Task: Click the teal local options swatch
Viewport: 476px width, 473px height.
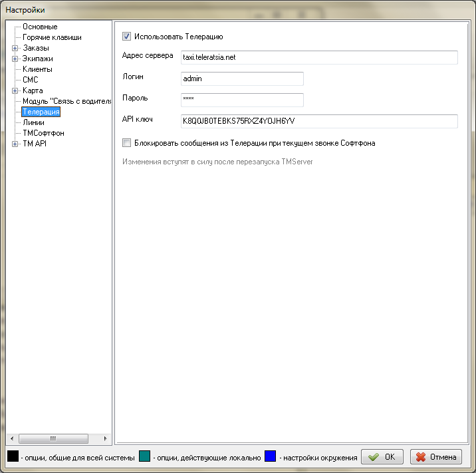Action: pyautogui.click(x=144, y=456)
